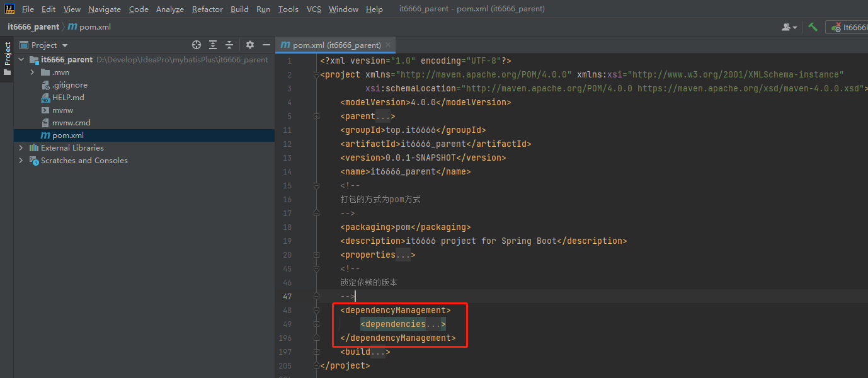This screenshot has height=378, width=868.
Task: Collapse the comment fold marker on line 45
Action: coord(317,269)
